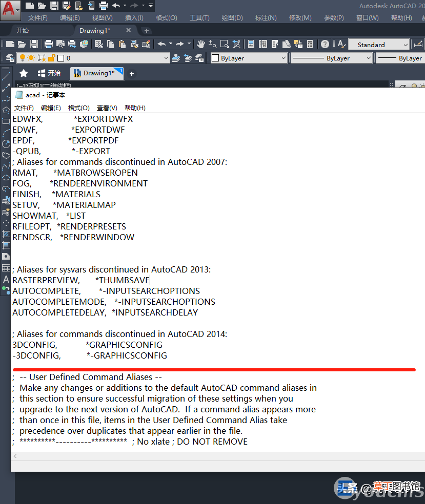Click Save As in the quick access toolbar
Viewport: 425px width, 504px height.
pyautogui.click(x=67, y=6)
